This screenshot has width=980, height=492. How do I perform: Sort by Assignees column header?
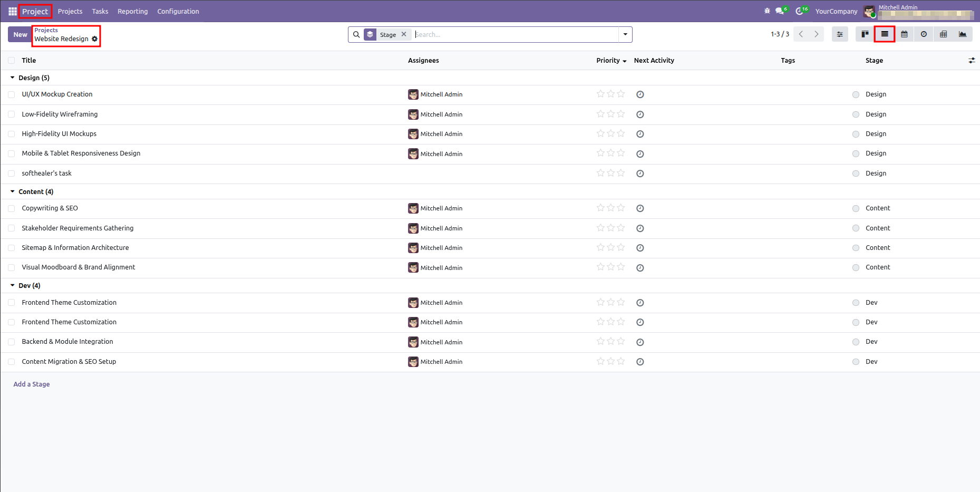423,61
